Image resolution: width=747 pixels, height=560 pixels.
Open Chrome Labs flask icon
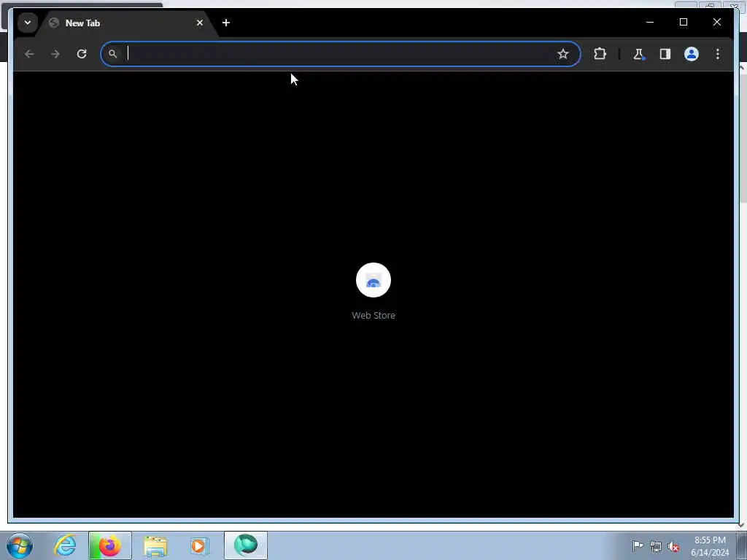pos(638,54)
